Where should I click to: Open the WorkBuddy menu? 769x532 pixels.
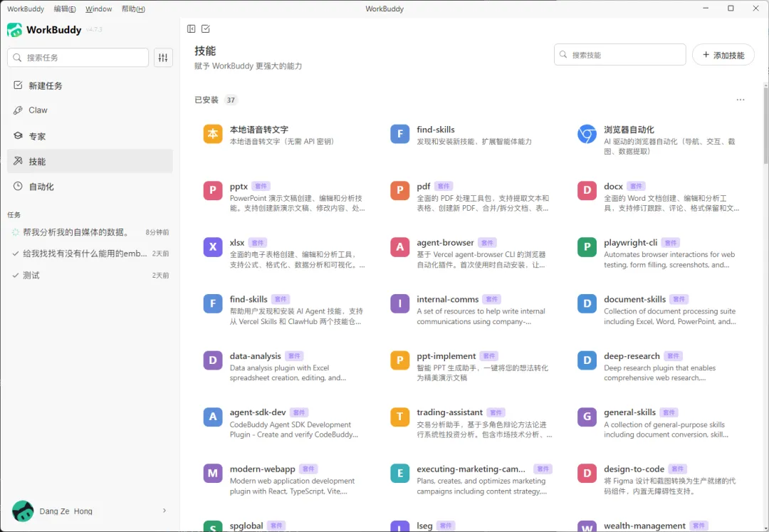pos(26,9)
